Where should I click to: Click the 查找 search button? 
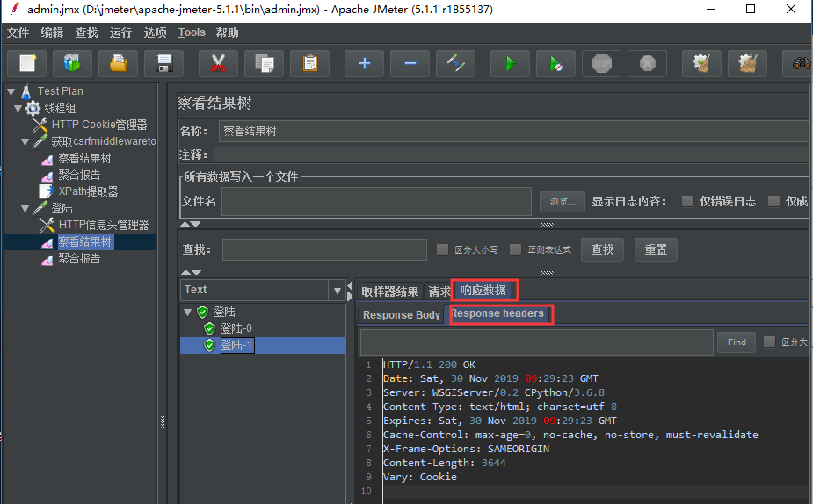pyautogui.click(x=602, y=249)
